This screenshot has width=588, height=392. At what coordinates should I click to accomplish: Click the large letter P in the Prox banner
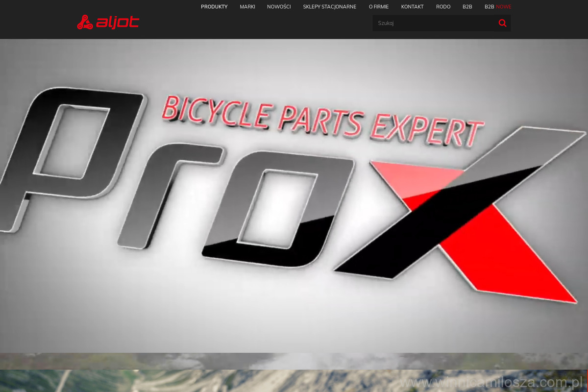click(x=73, y=157)
